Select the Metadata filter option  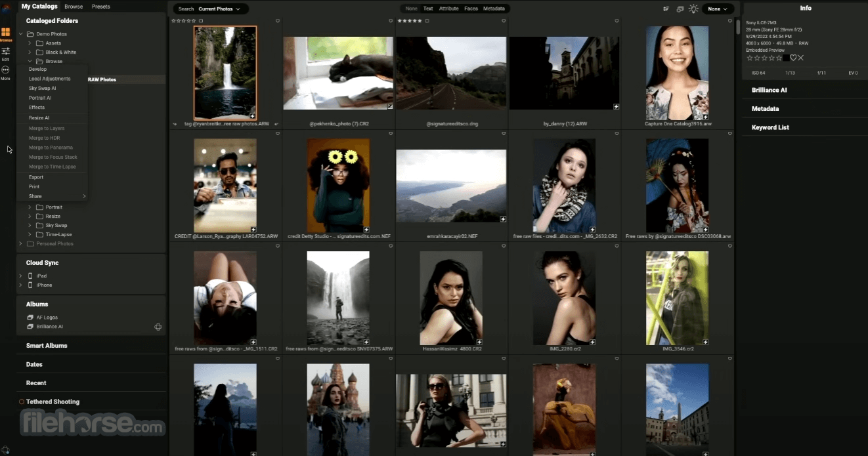494,9
